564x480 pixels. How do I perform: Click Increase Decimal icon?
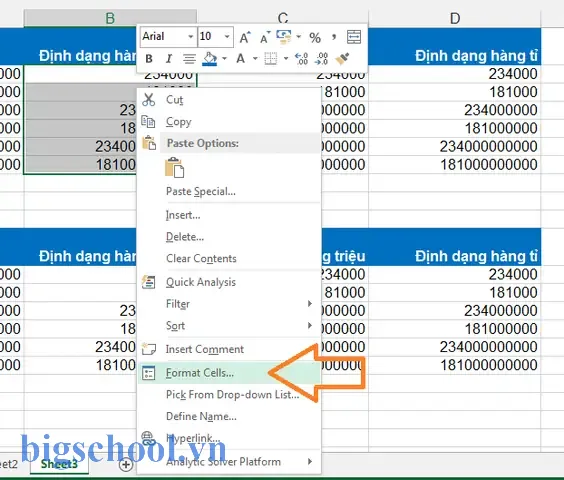pyautogui.click(x=301, y=58)
